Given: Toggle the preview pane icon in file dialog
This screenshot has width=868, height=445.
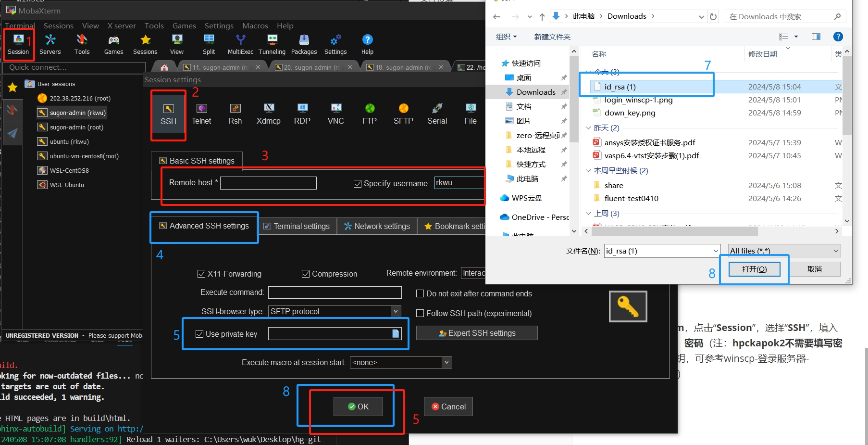Looking at the screenshot, I should 816,37.
